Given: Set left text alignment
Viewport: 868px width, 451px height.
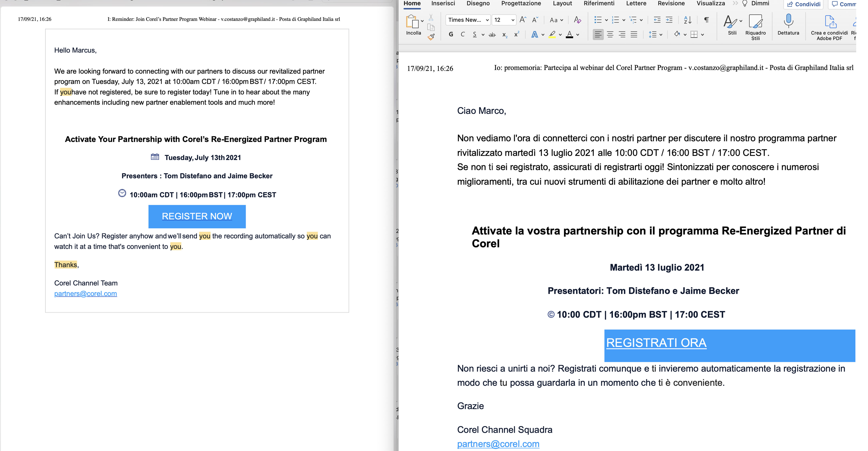Looking at the screenshot, I should coord(598,34).
